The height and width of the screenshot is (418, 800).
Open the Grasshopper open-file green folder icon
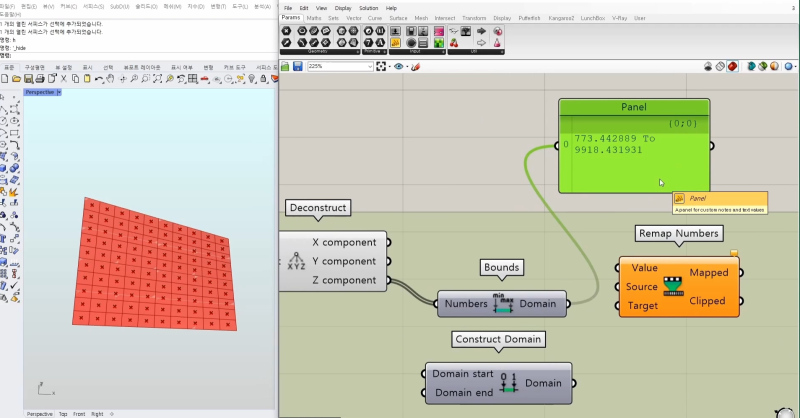[x=285, y=66]
